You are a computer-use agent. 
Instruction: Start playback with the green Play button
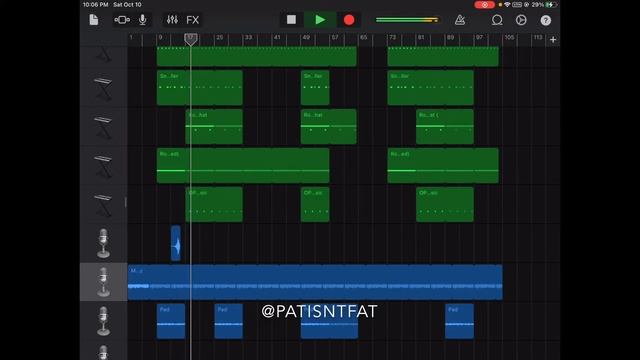coord(320,20)
